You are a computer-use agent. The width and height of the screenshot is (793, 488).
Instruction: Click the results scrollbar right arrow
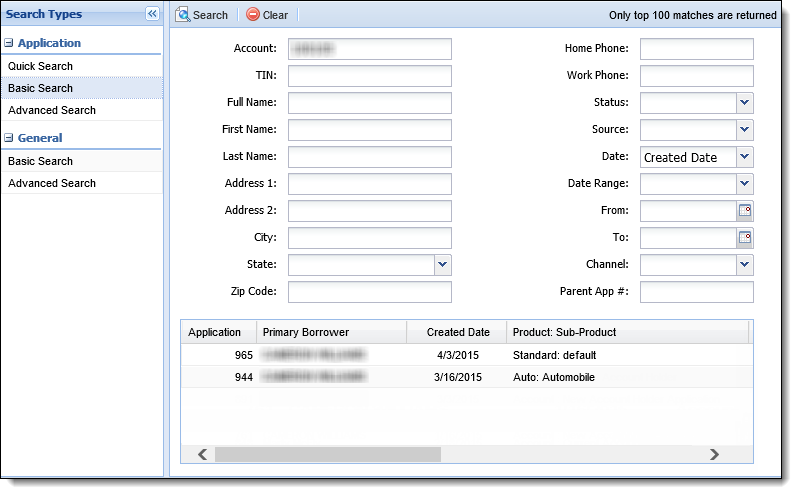click(x=714, y=454)
